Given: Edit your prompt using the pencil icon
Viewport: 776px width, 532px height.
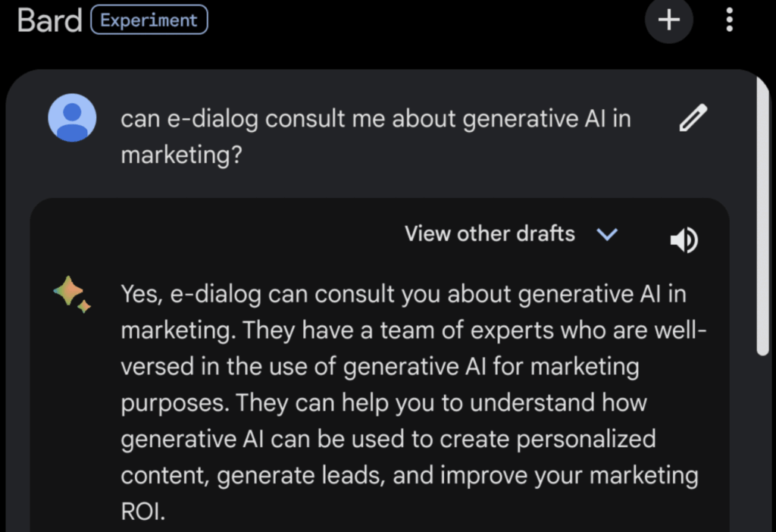Looking at the screenshot, I should 693,117.
